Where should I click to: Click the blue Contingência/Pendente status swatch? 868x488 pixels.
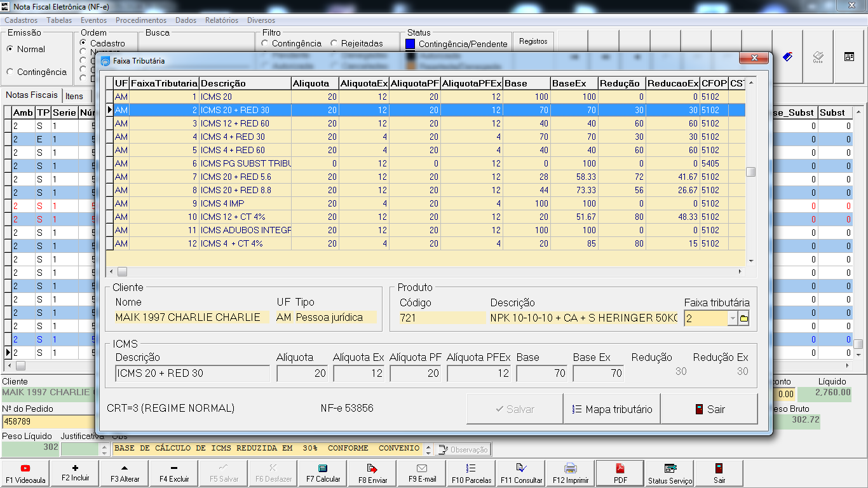tap(410, 44)
